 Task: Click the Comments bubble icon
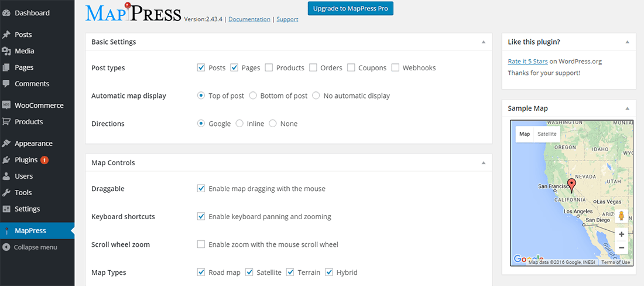[6, 83]
